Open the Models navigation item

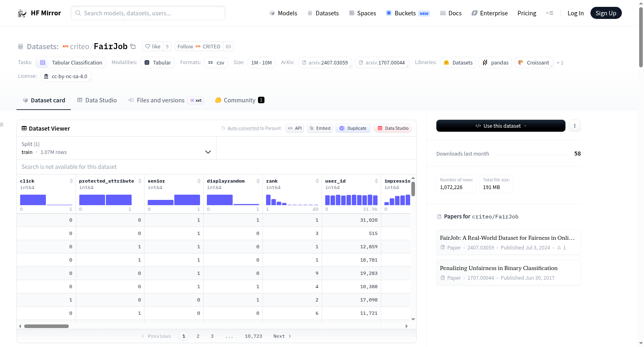pyautogui.click(x=283, y=13)
